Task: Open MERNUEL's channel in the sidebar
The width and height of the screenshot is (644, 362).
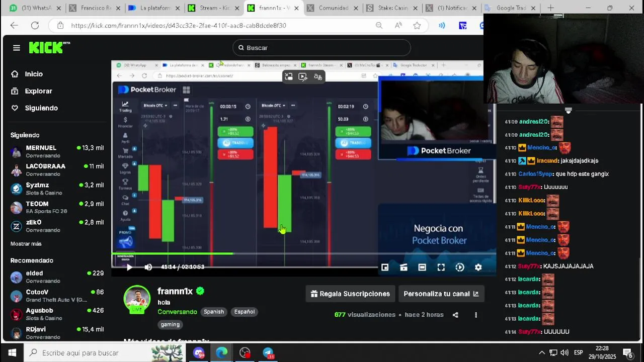Action: [57, 152]
